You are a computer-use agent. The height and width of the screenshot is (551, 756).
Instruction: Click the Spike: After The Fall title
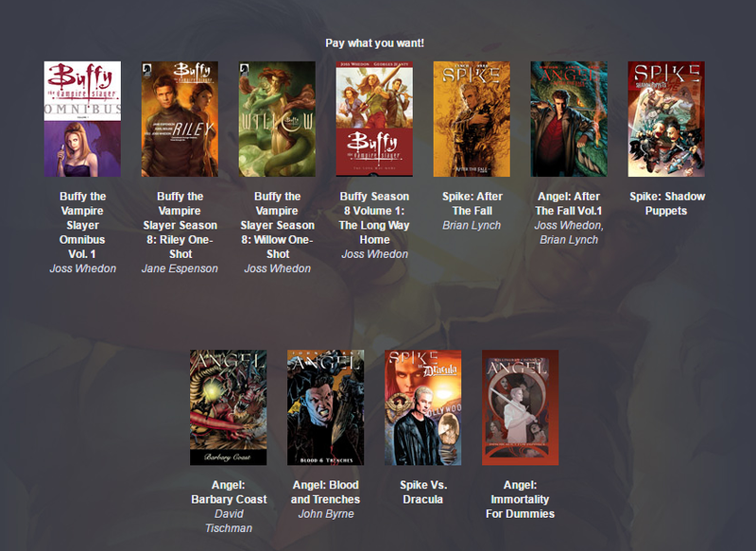pos(472,203)
